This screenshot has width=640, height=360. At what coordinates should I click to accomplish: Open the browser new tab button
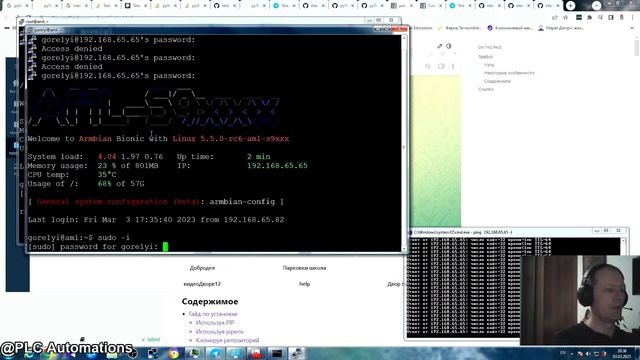pos(571,5)
